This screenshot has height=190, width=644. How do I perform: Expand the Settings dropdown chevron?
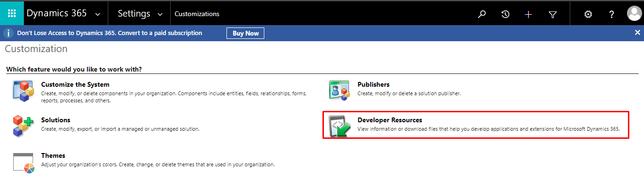pos(160,14)
